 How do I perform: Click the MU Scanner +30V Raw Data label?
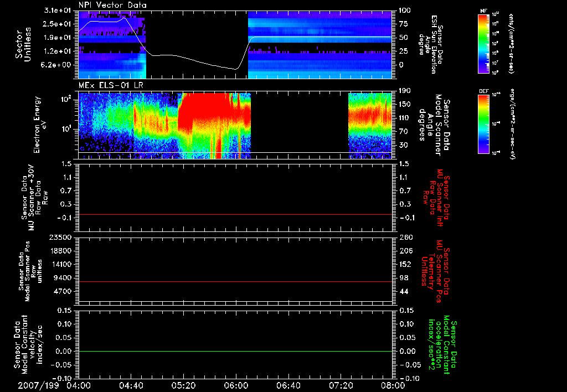coord(34,198)
